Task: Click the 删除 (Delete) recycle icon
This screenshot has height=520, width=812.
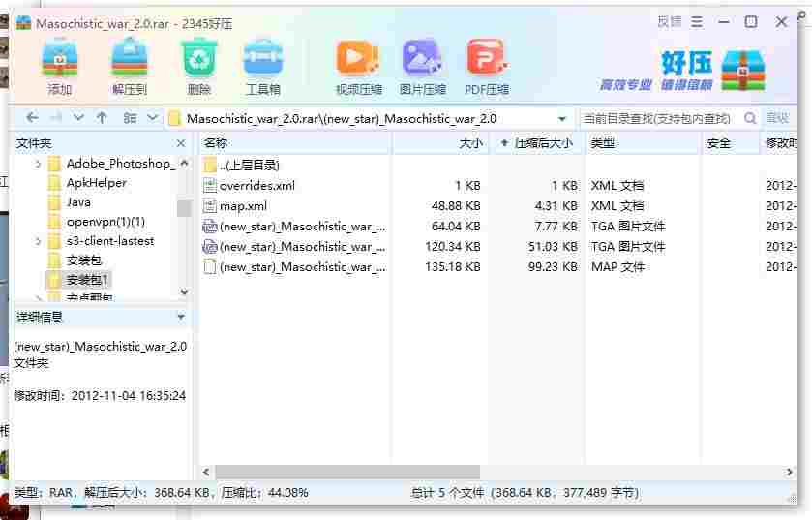Action: 198,67
